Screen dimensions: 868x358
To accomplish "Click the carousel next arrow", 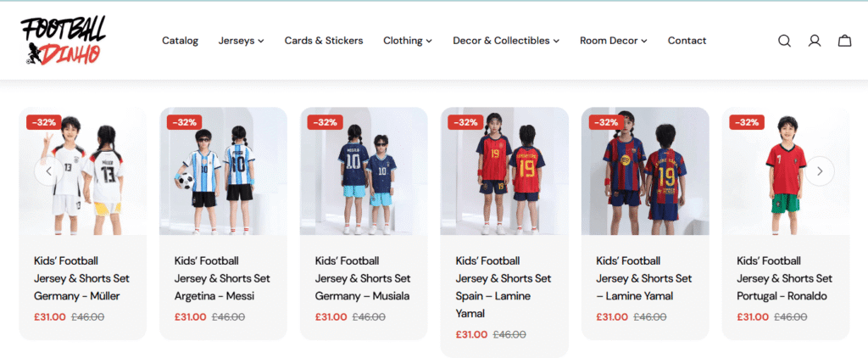I will coord(820,171).
